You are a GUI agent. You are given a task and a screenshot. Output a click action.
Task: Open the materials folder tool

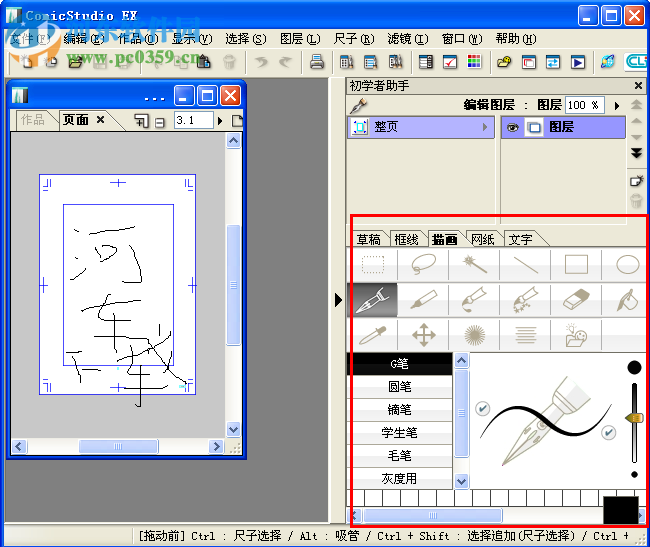(x=576, y=335)
